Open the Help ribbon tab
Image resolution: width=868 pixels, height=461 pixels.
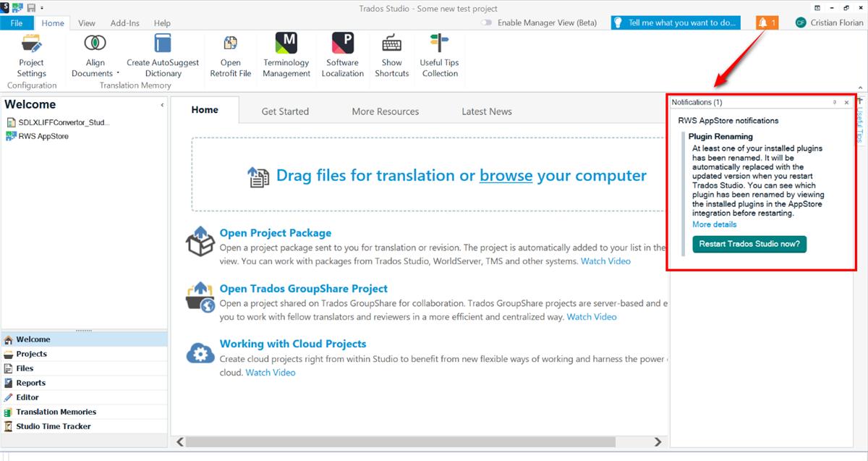pos(162,23)
